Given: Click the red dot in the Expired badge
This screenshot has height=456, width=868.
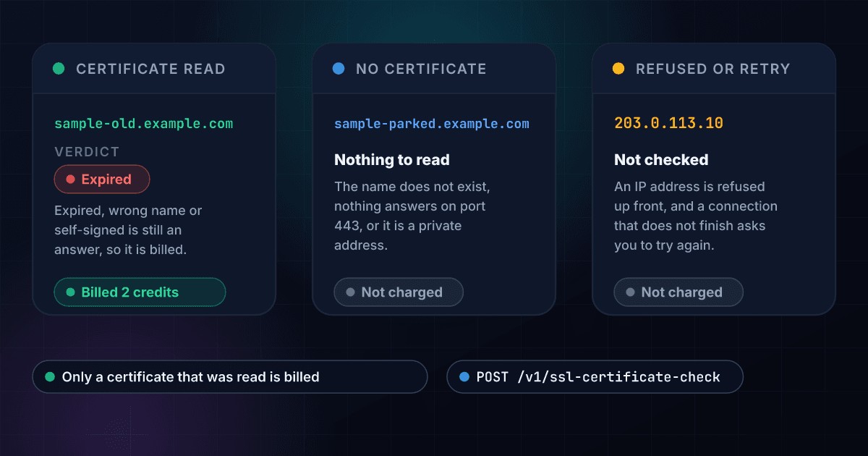Looking at the screenshot, I should click(71, 180).
